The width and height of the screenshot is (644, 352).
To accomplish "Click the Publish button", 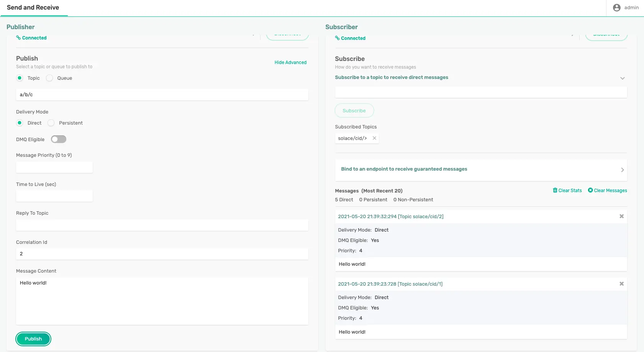I will [33, 339].
